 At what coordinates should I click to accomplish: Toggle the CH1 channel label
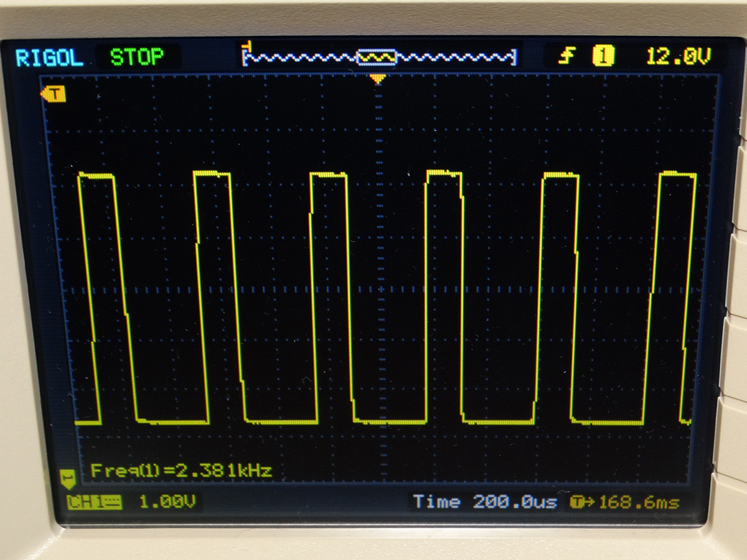(x=93, y=502)
